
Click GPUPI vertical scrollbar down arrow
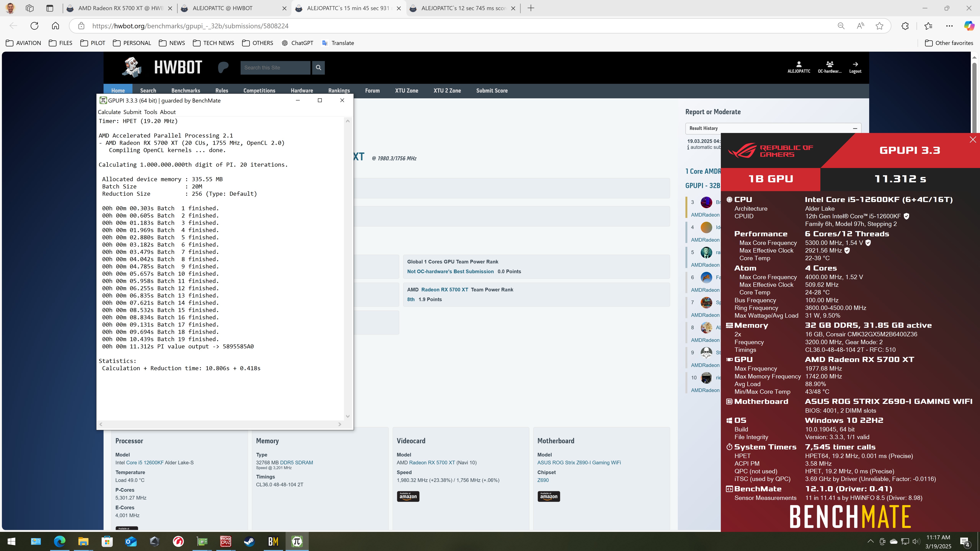click(348, 416)
